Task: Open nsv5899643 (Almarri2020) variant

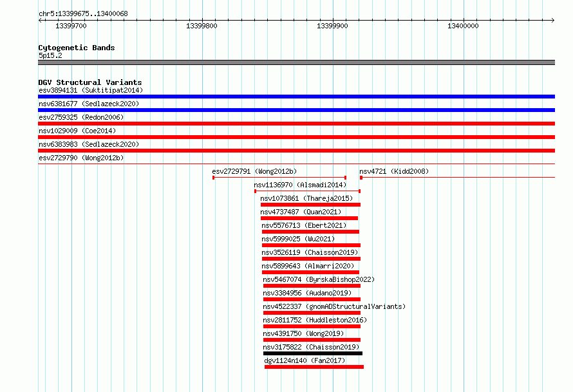Action: [308, 266]
